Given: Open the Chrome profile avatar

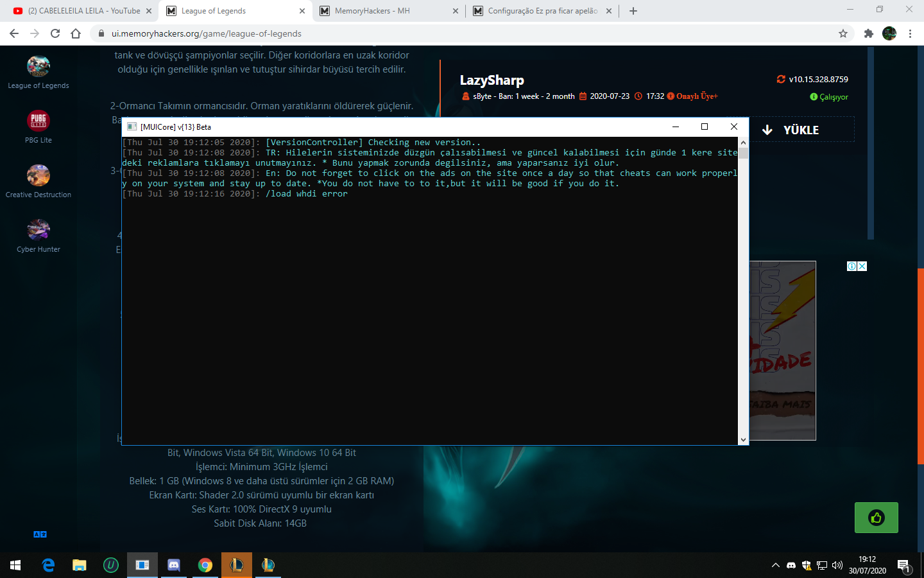Looking at the screenshot, I should (x=889, y=33).
